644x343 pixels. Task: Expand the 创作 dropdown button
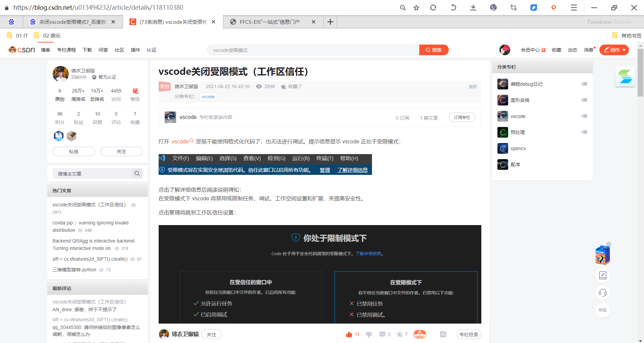coord(614,50)
